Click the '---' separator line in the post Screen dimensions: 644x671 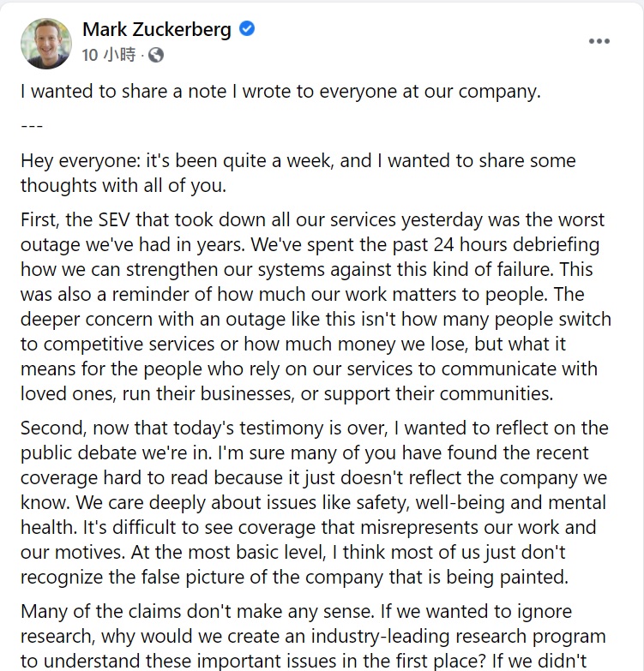[32, 126]
